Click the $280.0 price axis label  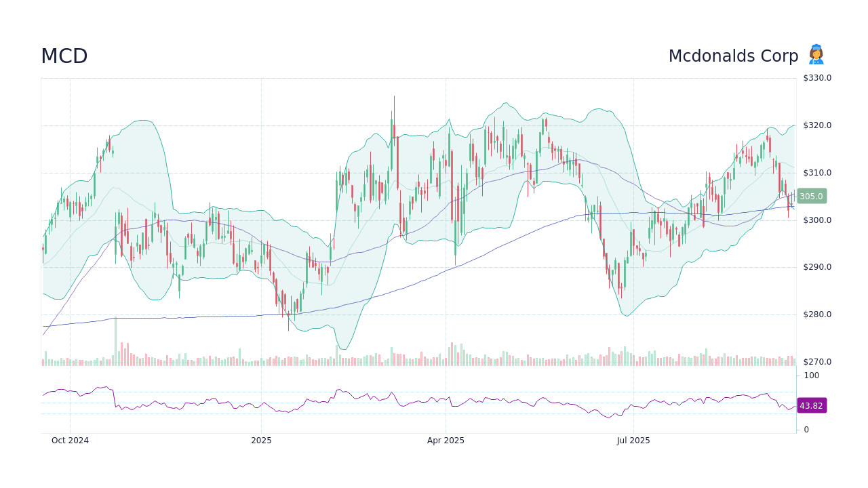(817, 314)
